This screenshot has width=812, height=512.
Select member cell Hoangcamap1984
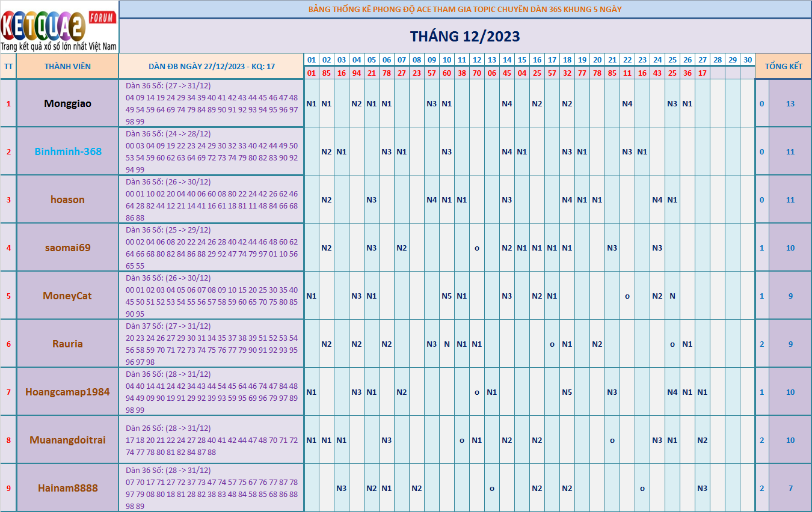click(x=67, y=392)
